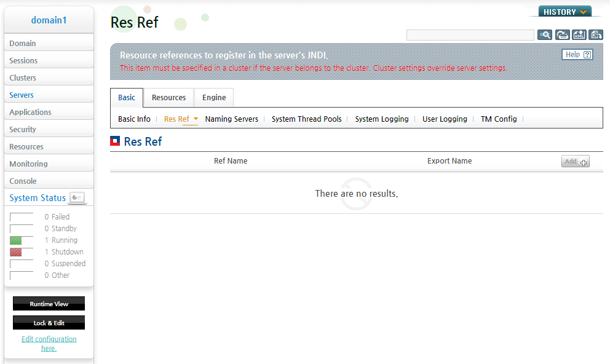Click the refresh/reload icon next to search

(x=562, y=35)
